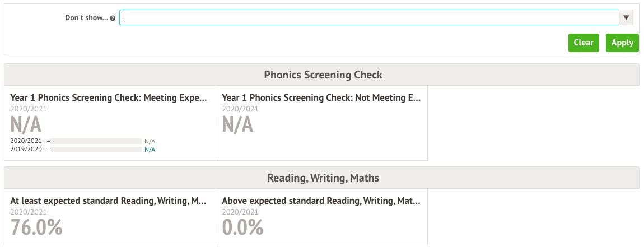Click the large N/A in Meeting Expected tile
The image size is (644, 251).
pos(26,124)
